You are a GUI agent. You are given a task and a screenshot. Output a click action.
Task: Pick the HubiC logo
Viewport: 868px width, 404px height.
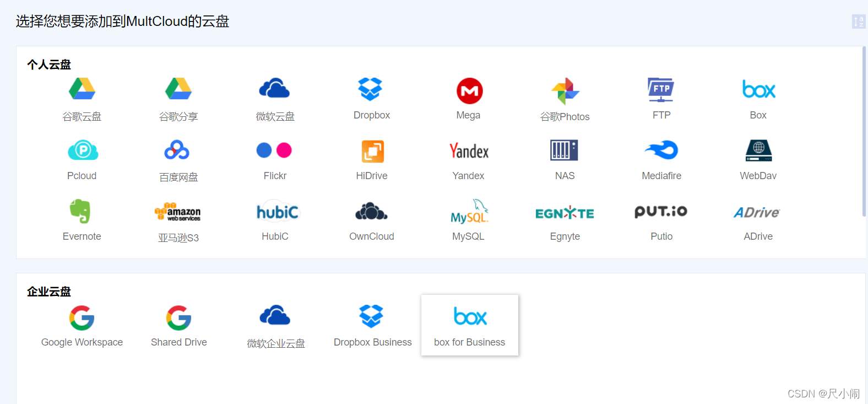[278, 212]
